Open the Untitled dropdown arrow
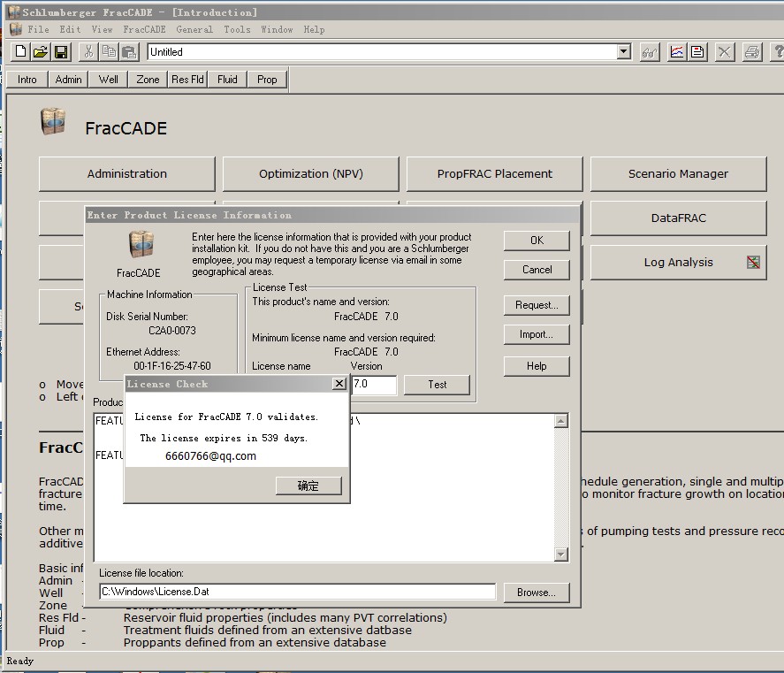 (623, 51)
